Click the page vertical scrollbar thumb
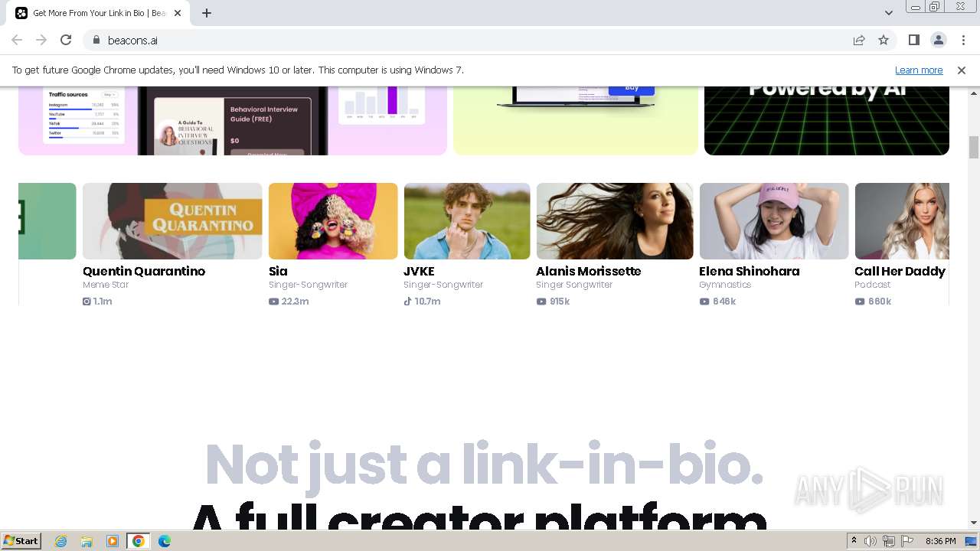The width and height of the screenshot is (980, 551). point(974,147)
